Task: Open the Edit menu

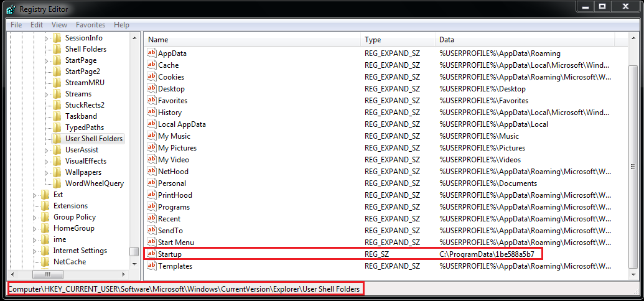Action: click(37, 25)
